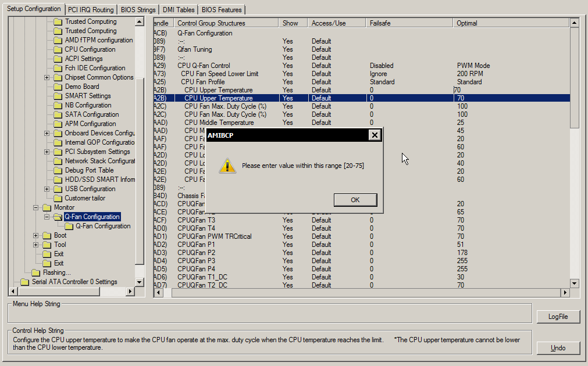Click the SMART Settings page icon

tap(58, 96)
